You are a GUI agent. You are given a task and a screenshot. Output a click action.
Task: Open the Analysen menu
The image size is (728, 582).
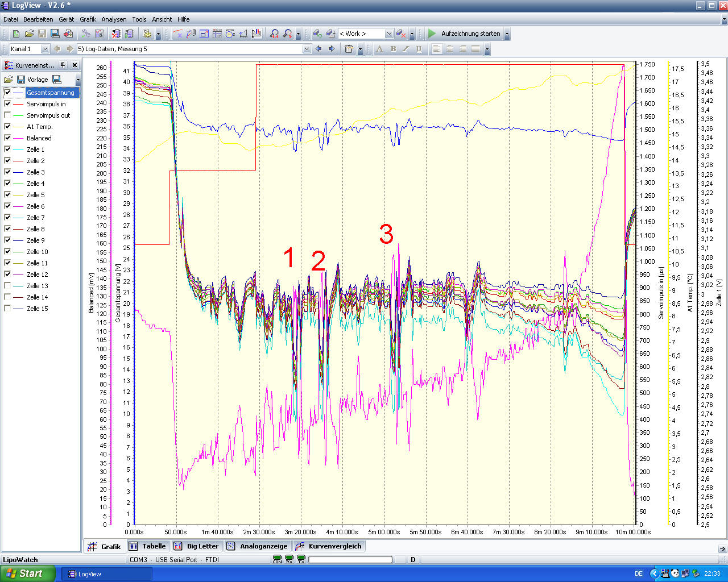click(x=114, y=19)
